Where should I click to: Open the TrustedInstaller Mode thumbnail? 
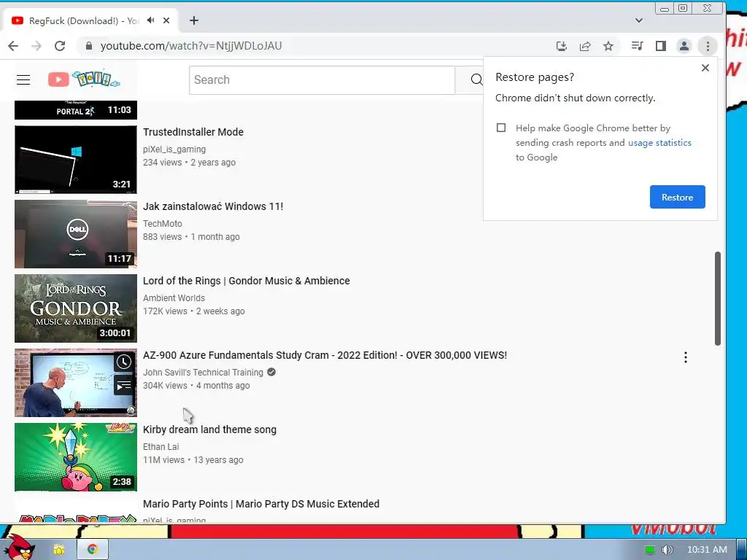point(76,160)
